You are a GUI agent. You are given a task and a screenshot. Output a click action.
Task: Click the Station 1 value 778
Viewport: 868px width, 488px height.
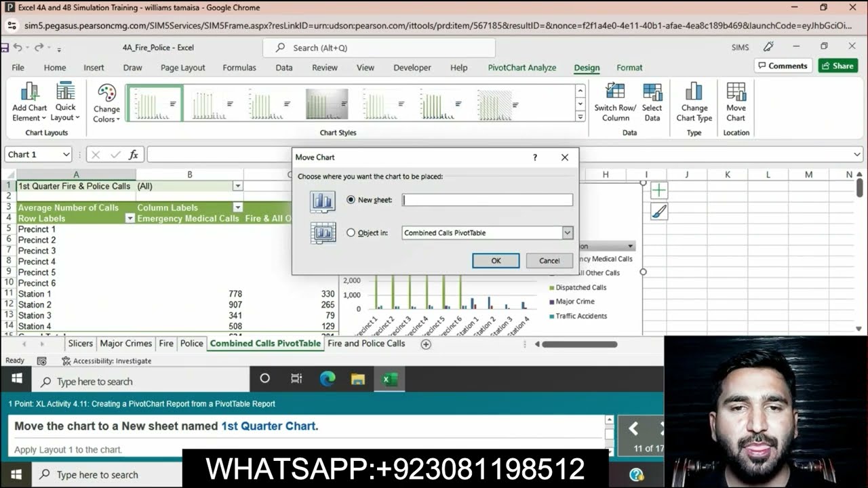coord(235,294)
